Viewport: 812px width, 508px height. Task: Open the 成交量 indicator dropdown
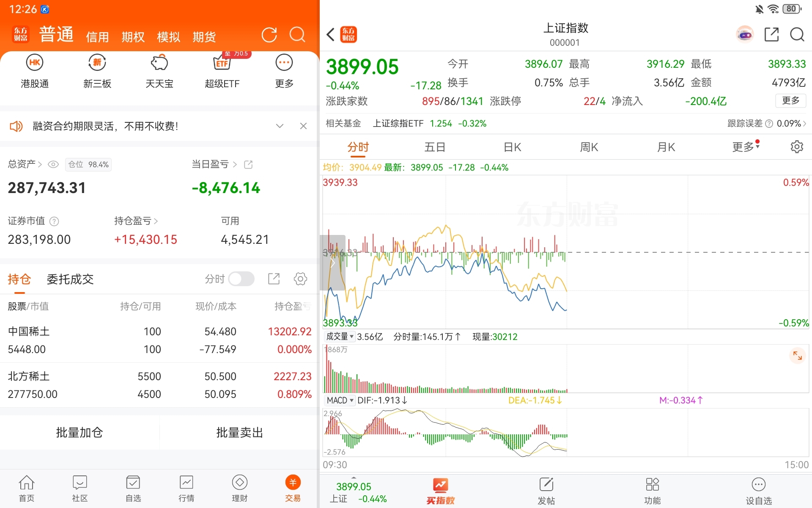click(340, 337)
